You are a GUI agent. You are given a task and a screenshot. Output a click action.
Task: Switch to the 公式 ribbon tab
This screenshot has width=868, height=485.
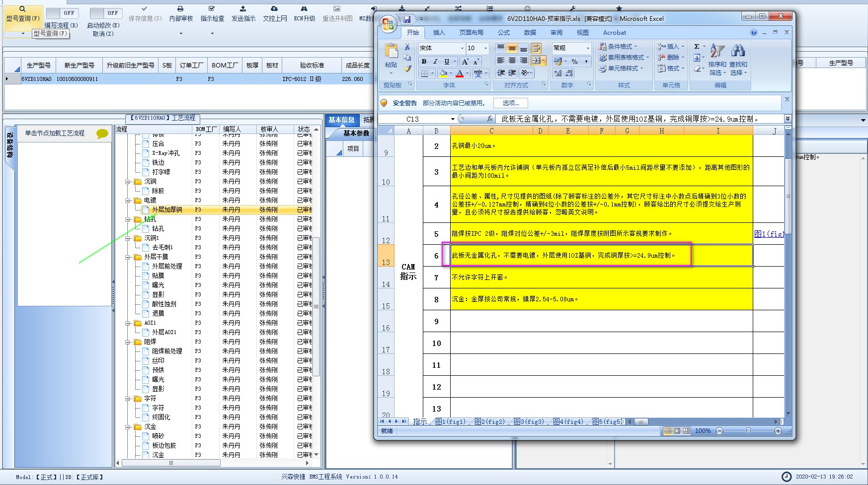(504, 33)
